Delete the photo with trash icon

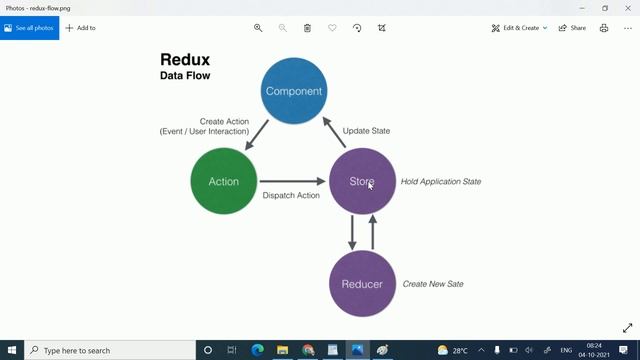[x=307, y=28]
